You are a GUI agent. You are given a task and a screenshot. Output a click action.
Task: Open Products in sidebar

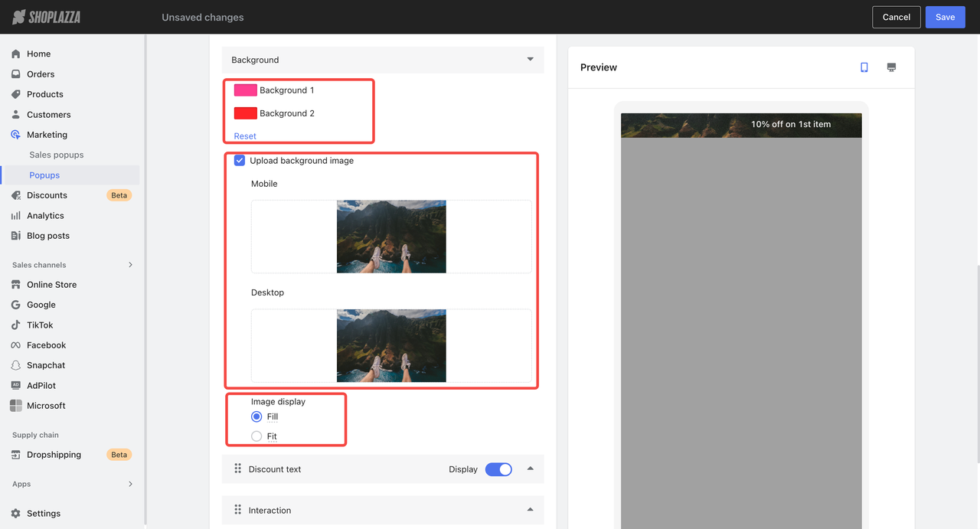click(45, 94)
